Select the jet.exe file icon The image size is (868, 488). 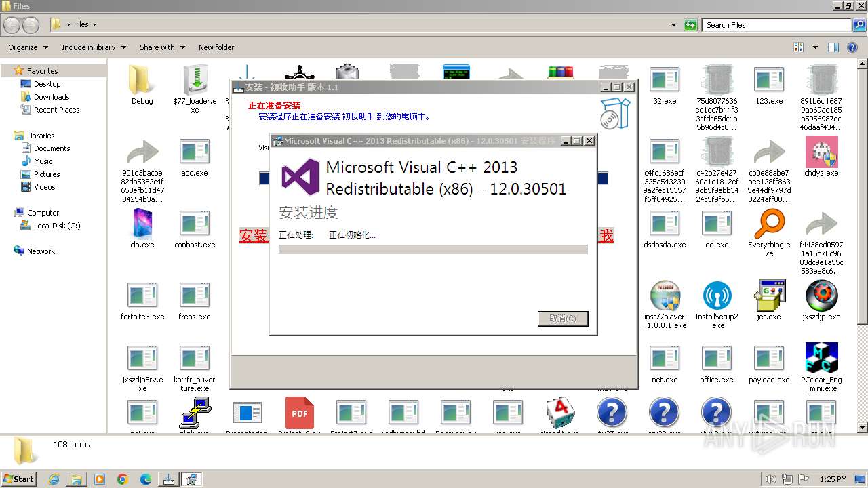[x=769, y=296]
